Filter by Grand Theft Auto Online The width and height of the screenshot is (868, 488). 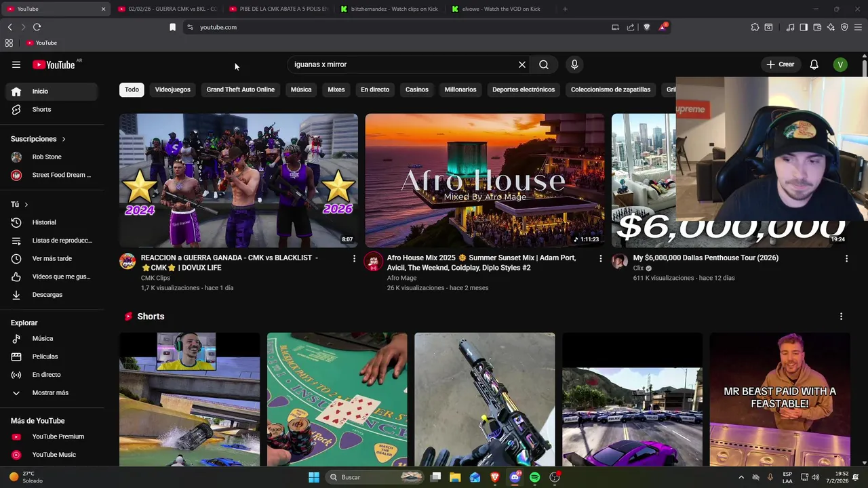[x=240, y=89]
